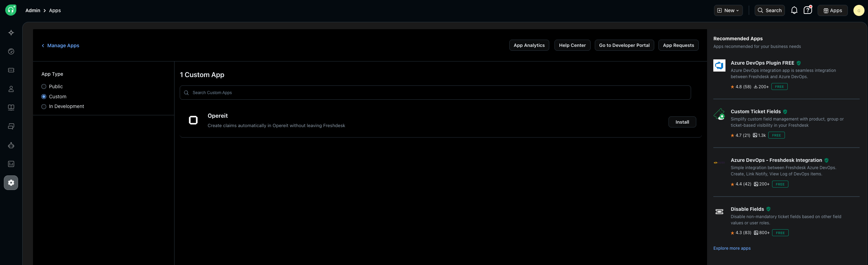Open the Forums chat sidebar icon
Screen dimensions: 868x265
(x=11, y=126)
